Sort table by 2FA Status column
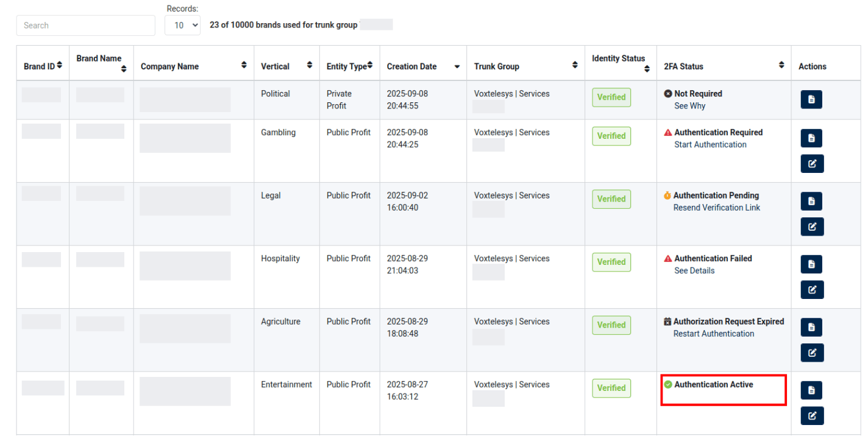The image size is (868, 436). (x=724, y=66)
